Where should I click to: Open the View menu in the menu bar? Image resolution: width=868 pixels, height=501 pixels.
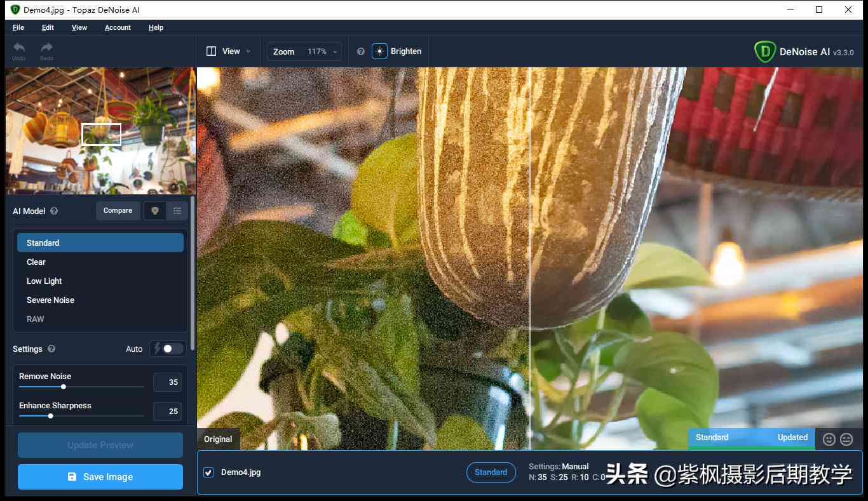[x=79, y=27]
